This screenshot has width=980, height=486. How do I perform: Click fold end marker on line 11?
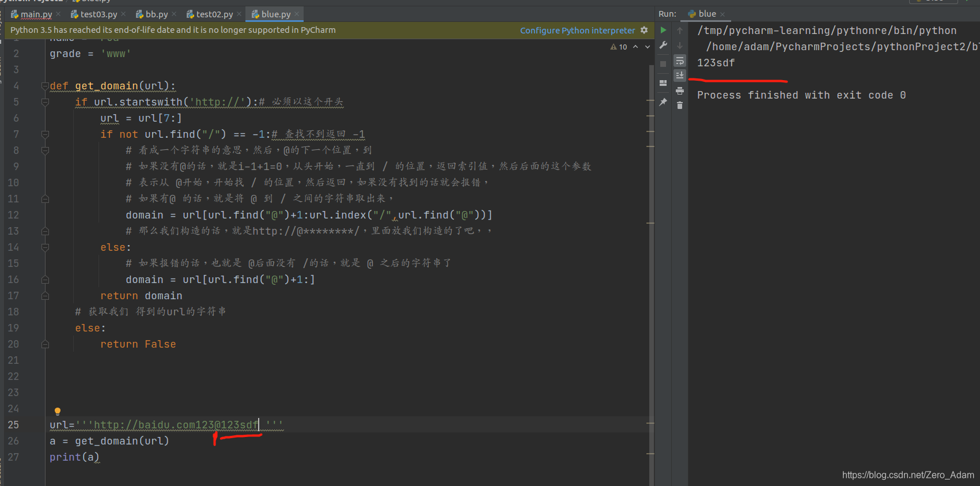(x=45, y=199)
